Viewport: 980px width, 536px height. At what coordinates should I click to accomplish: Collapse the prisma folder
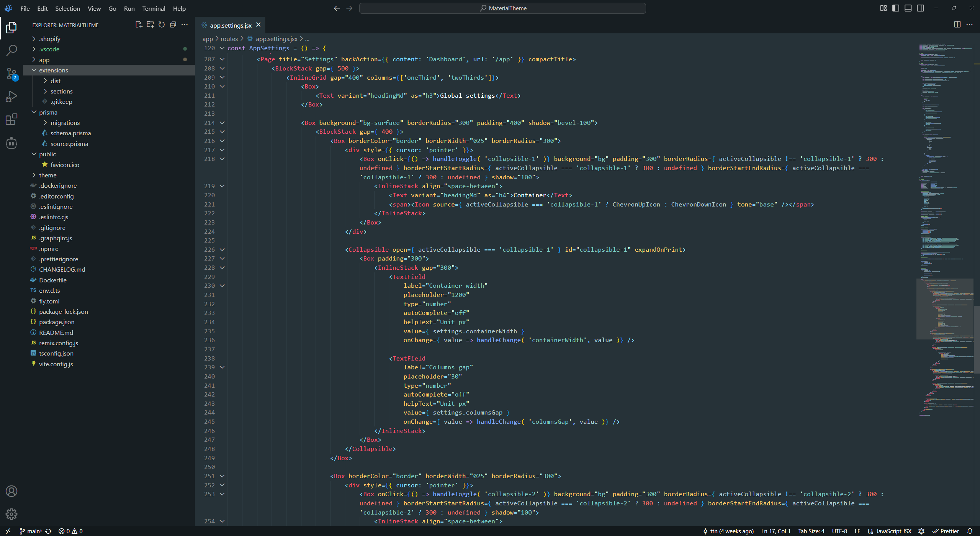[x=48, y=112]
